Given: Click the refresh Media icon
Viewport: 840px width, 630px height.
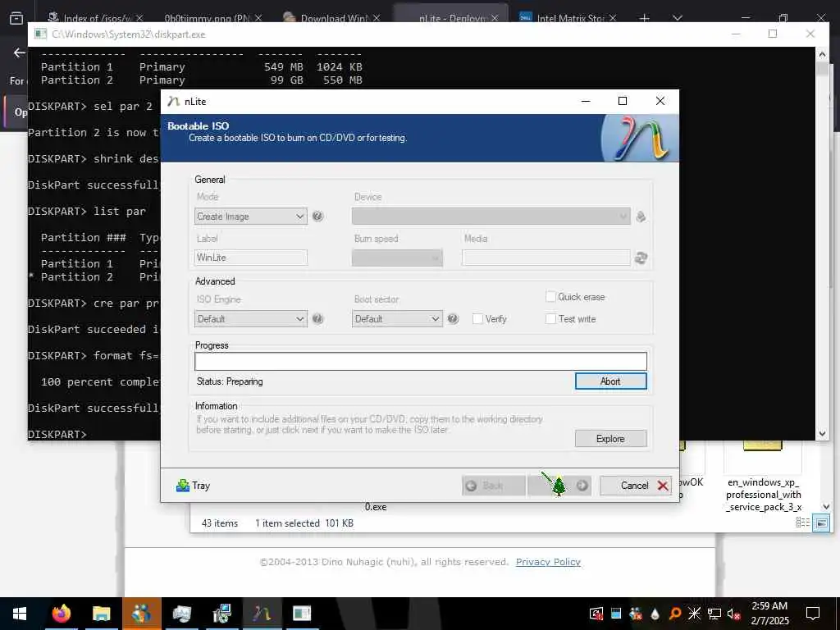Looking at the screenshot, I should [641, 258].
